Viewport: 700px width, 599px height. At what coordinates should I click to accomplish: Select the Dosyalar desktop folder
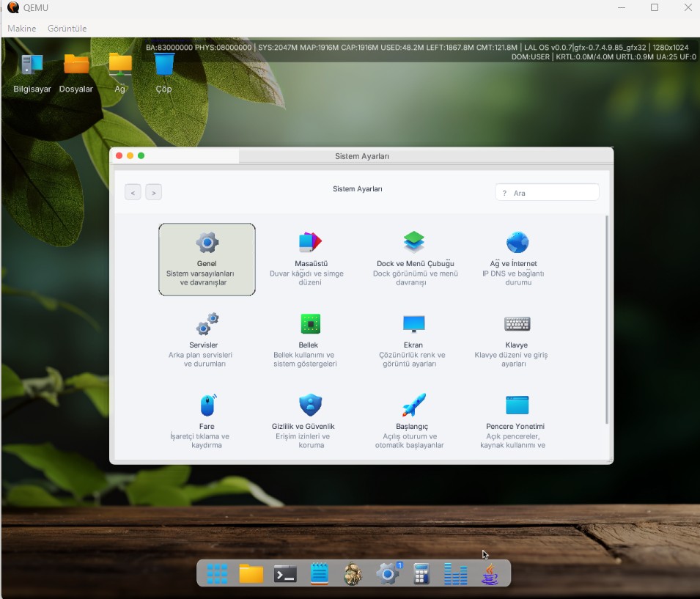pos(76,73)
